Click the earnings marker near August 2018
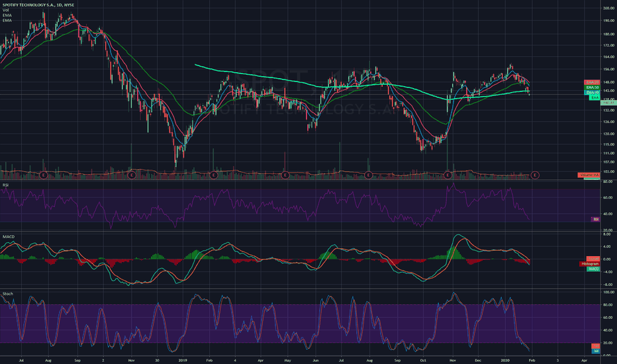The height and width of the screenshot is (364, 617). (44, 175)
